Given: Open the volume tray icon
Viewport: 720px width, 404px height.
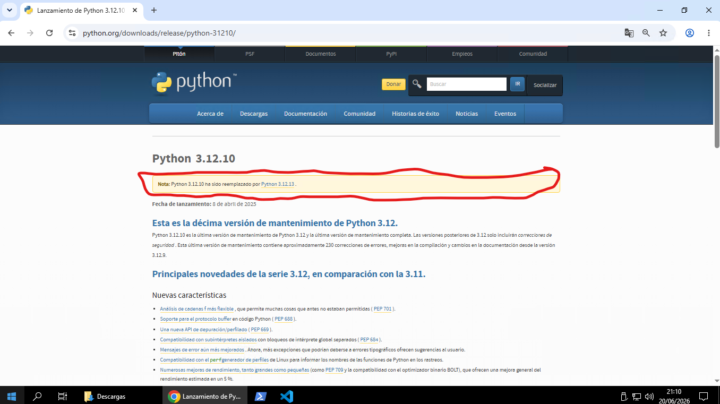Looking at the screenshot, I should point(649,396).
